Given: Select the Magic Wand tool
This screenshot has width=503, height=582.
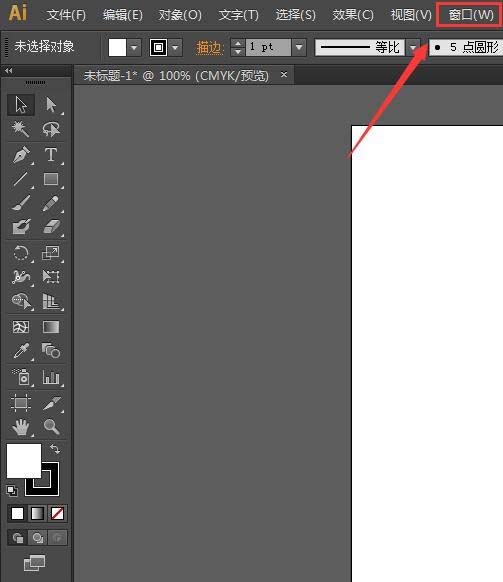Looking at the screenshot, I should (21, 129).
